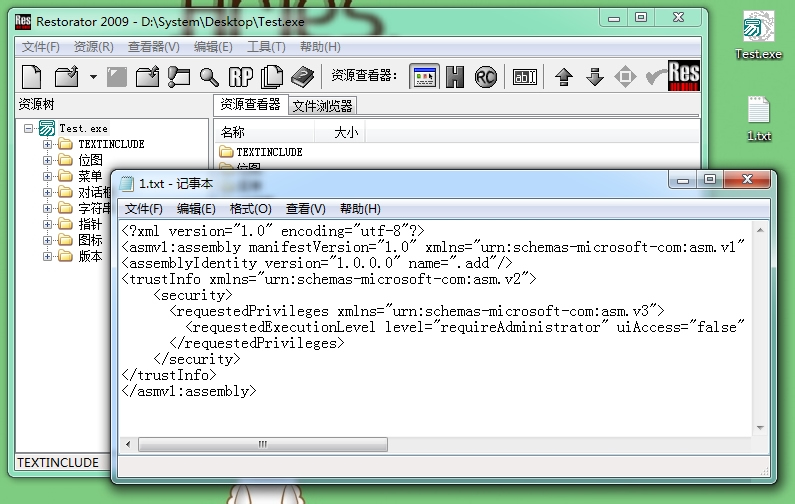Click Notepad horizontal scroll left arrow
This screenshot has width=795, height=504.
tap(128, 445)
